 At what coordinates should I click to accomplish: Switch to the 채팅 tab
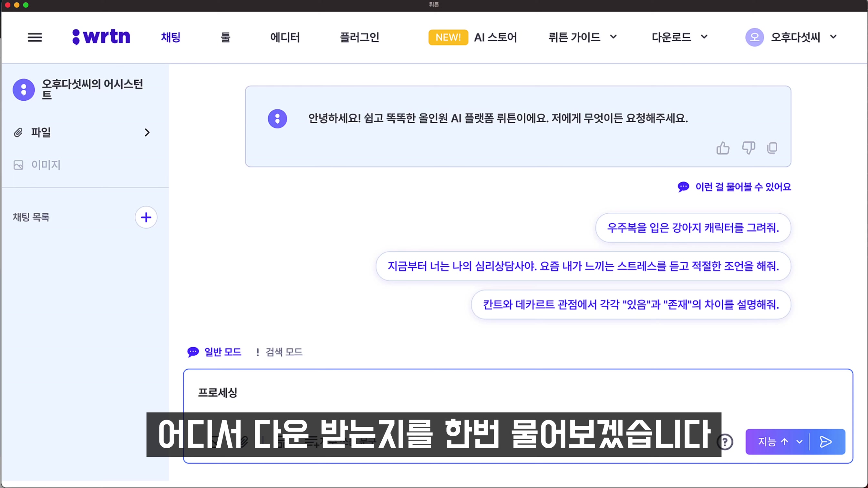click(171, 37)
